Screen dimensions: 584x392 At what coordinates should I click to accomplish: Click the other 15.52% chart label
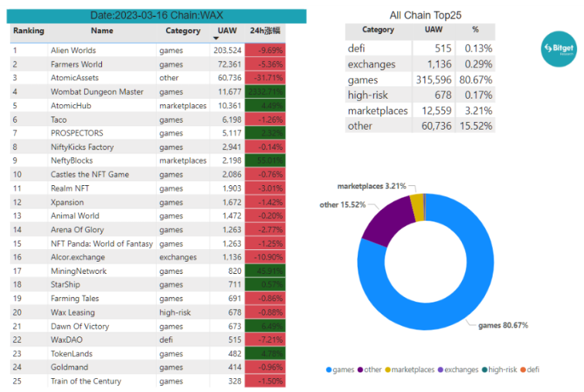[342, 205]
